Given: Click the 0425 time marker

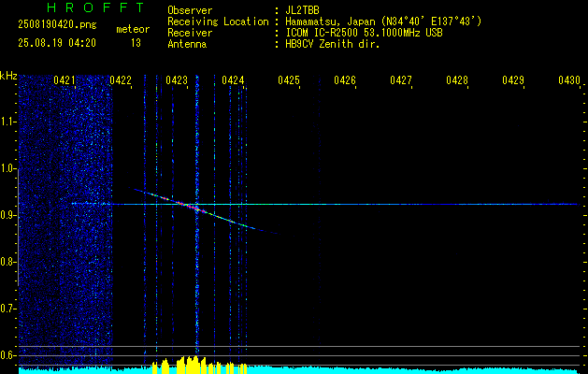Looking at the screenshot, I should [x=289, y=80].
